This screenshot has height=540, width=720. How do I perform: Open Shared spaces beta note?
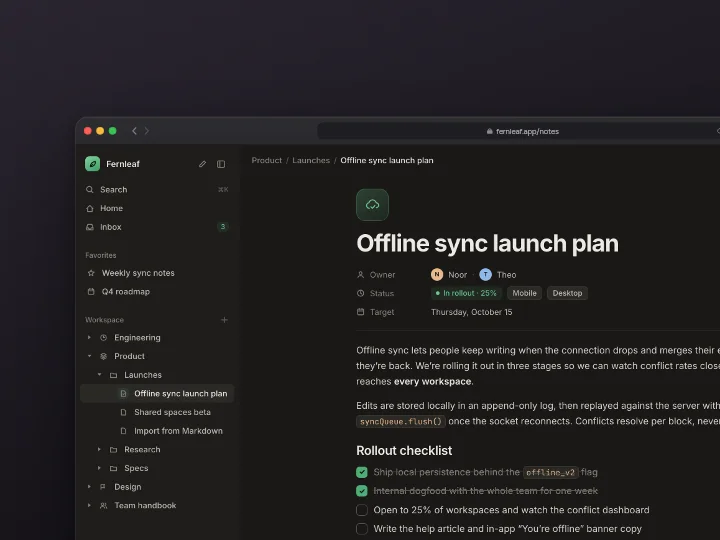pos(157,412)
